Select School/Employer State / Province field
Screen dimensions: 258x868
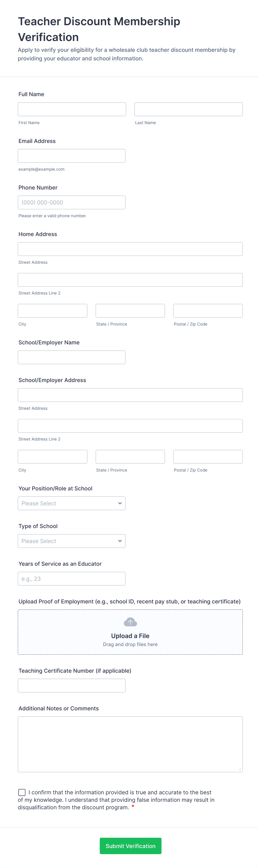(x=130, y=457)
